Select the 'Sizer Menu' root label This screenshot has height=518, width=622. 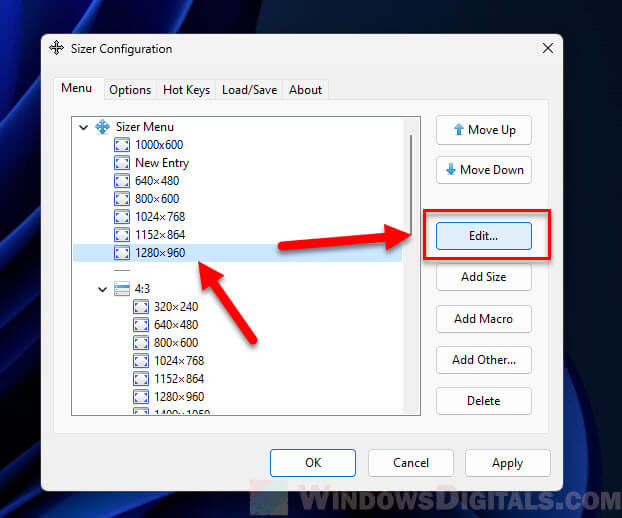[145, 127]
